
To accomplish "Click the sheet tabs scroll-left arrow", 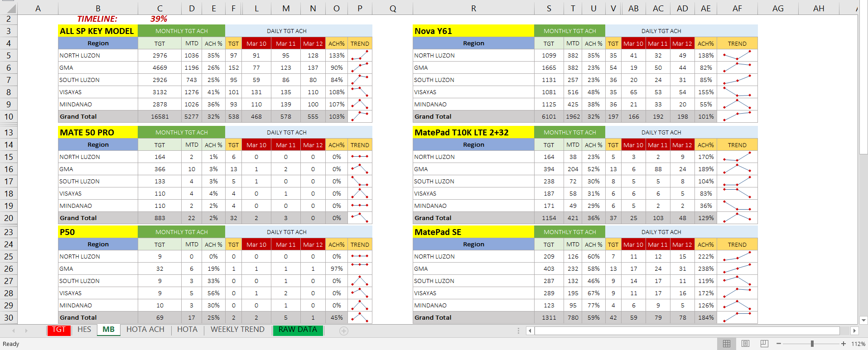I will pos(14,331).
